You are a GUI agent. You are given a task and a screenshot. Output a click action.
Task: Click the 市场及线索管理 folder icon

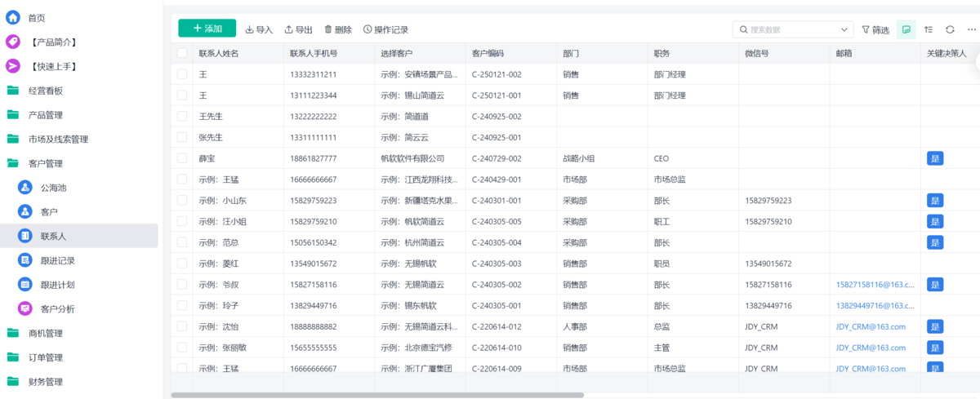click(13, 140)
